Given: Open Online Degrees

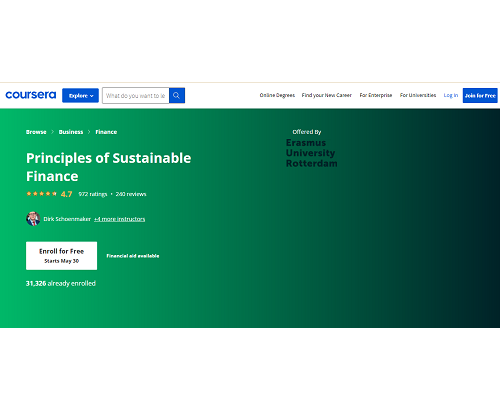Looking at the screenshot, I should [277, 95].
